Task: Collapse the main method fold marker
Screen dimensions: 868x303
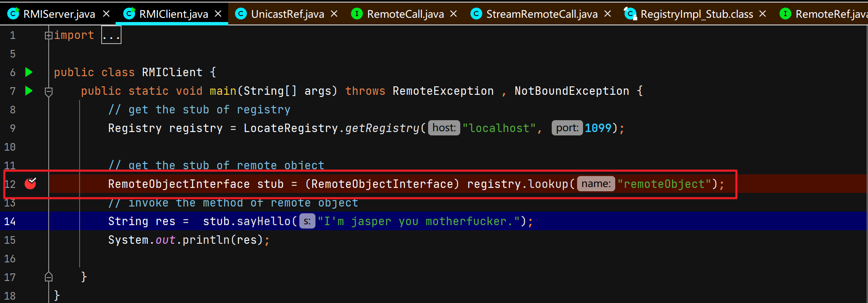Action: click(x=49, y=91)
